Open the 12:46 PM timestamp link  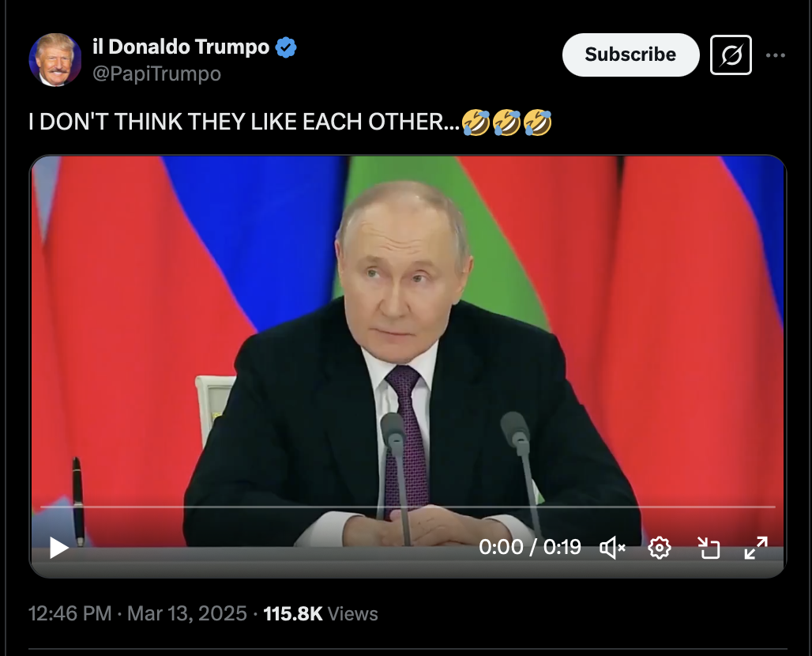tap(70, 613)
